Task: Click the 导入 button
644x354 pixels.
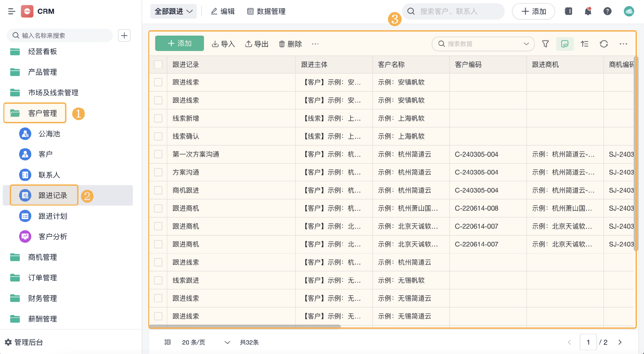Action: point(223,44)
